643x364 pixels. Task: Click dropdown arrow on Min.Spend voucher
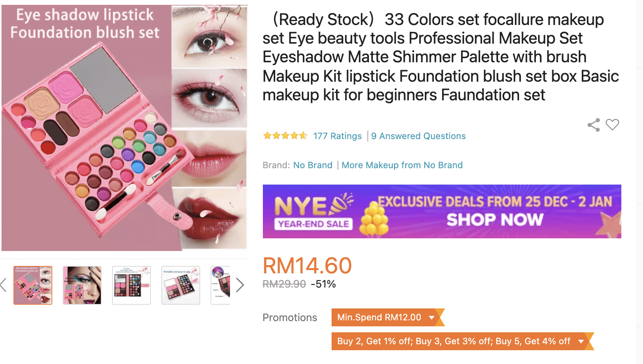[x=432, y=318]
